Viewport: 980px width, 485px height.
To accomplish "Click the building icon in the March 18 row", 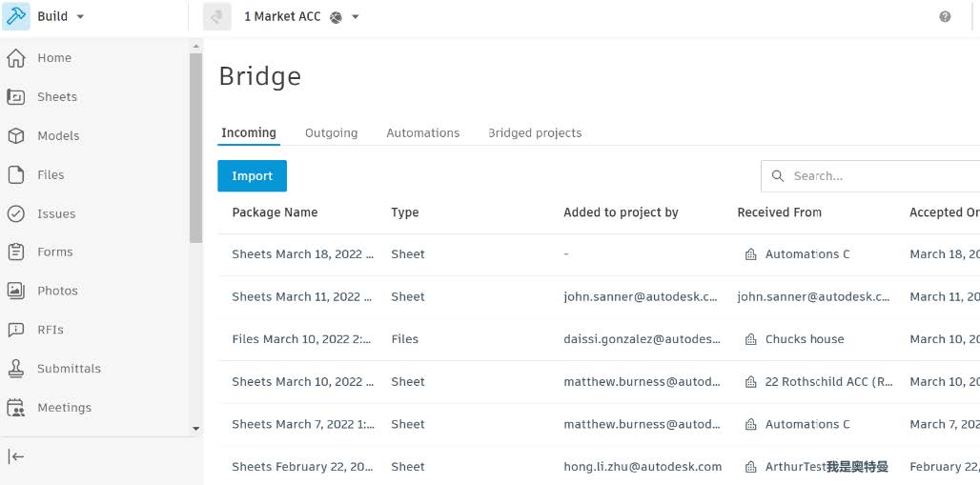I will [x=750, y=254].
